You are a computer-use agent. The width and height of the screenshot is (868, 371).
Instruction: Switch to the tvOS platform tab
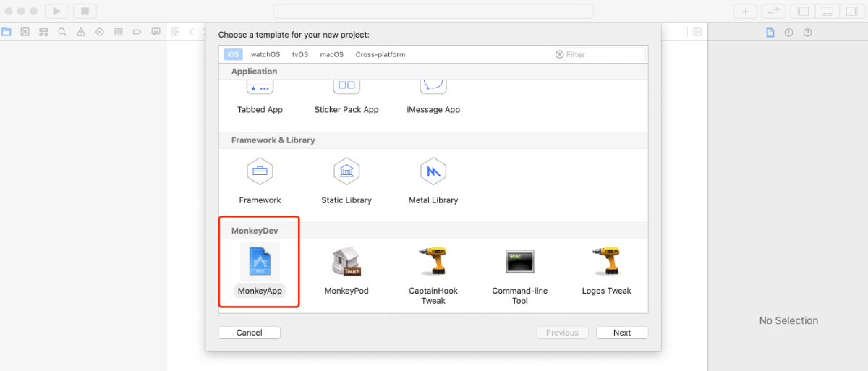300,54
